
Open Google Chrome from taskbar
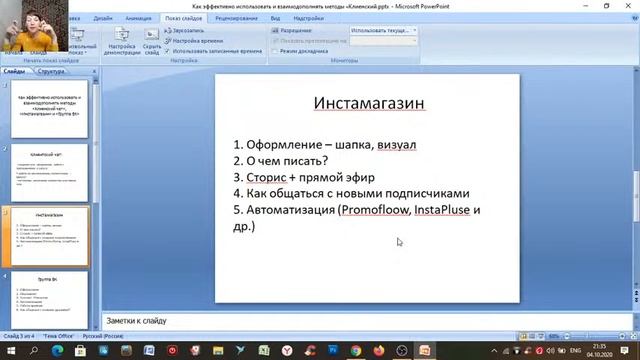point(356,351)
